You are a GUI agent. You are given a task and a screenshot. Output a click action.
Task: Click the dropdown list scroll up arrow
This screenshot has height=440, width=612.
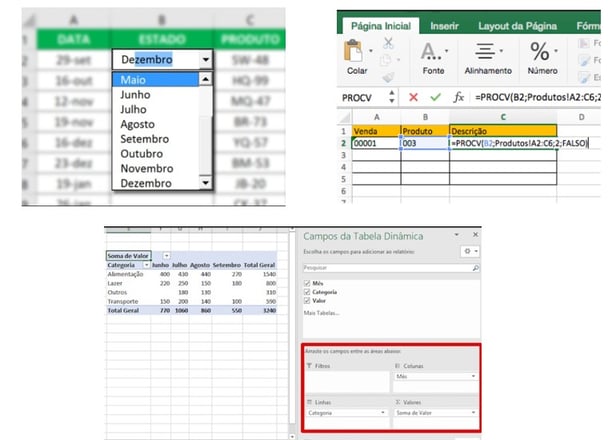pos(205,79)
